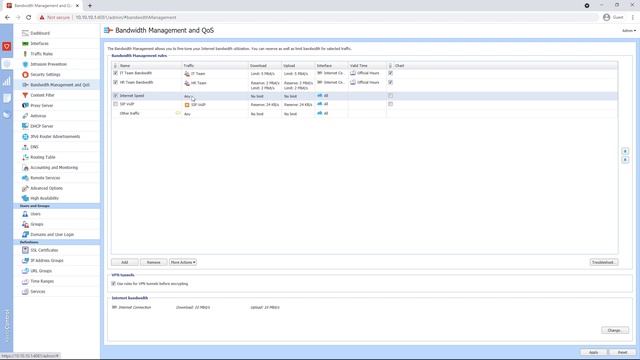
Task: Open IP Address Groups icon
Action: tap(25, 260)
